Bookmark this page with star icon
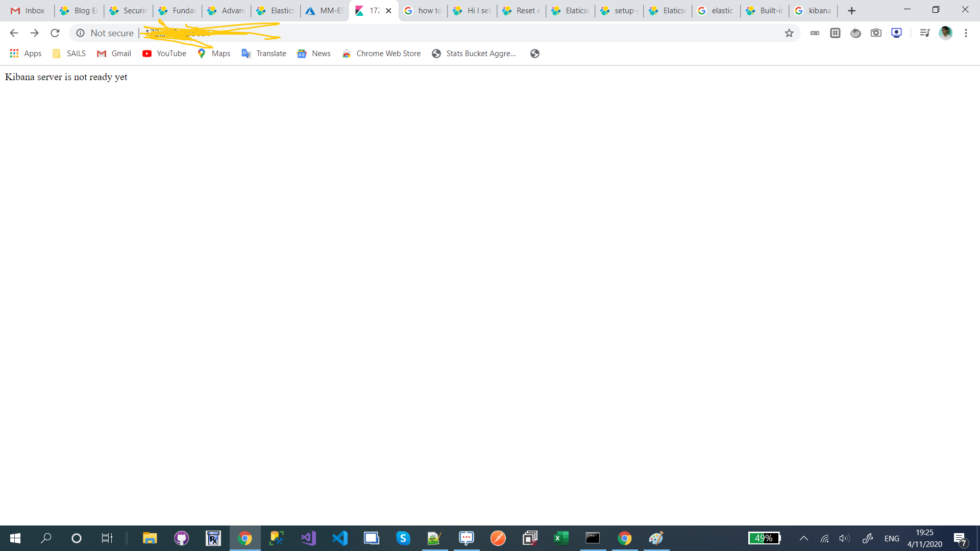Screen dimensions: 980x551 pos(789,33)
